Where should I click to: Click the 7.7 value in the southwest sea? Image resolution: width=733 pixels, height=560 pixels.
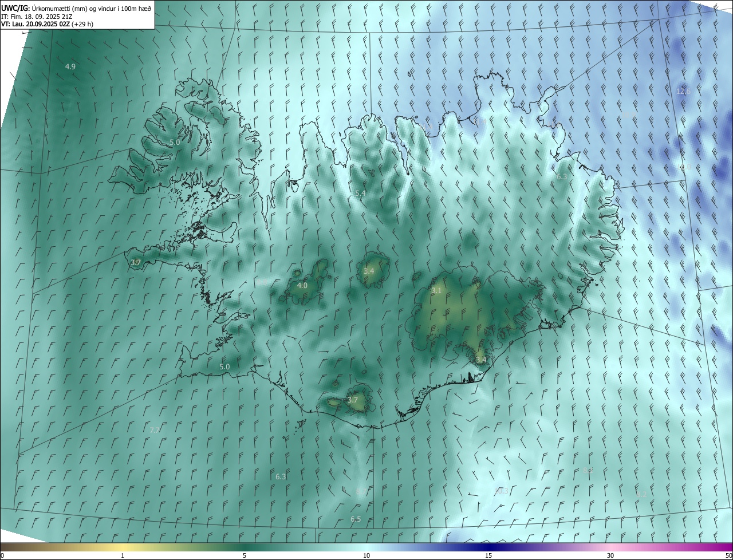[x=155, y=430]
